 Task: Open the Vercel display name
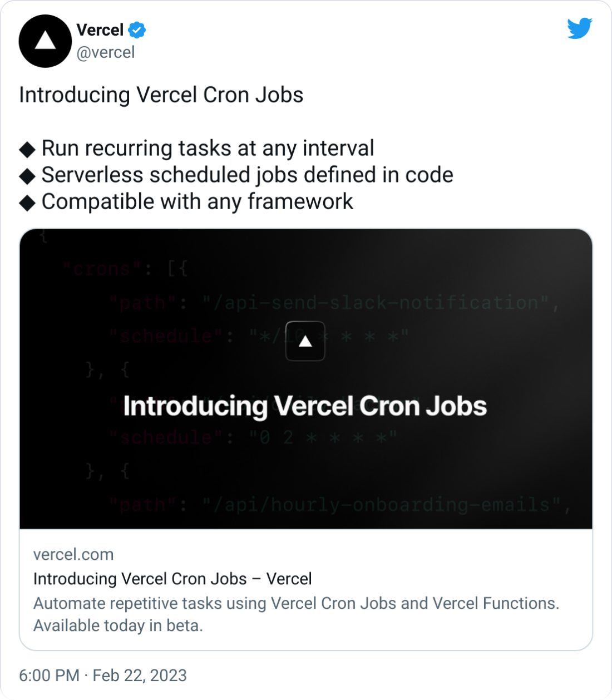pyautogui.click(x=100, y=30)
